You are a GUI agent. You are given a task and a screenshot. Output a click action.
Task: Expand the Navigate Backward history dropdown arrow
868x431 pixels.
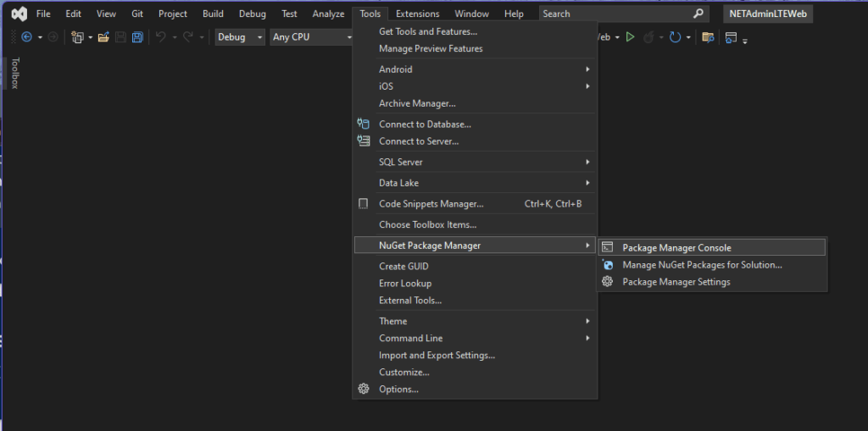pos(40,37)
